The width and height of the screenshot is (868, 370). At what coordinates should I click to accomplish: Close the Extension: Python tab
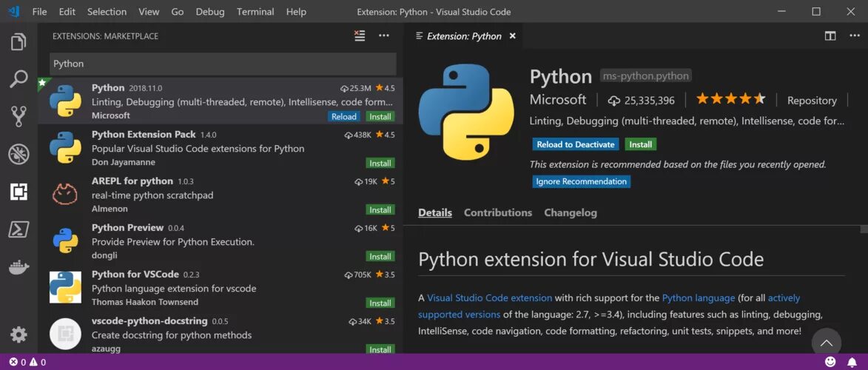click(513, 36)
